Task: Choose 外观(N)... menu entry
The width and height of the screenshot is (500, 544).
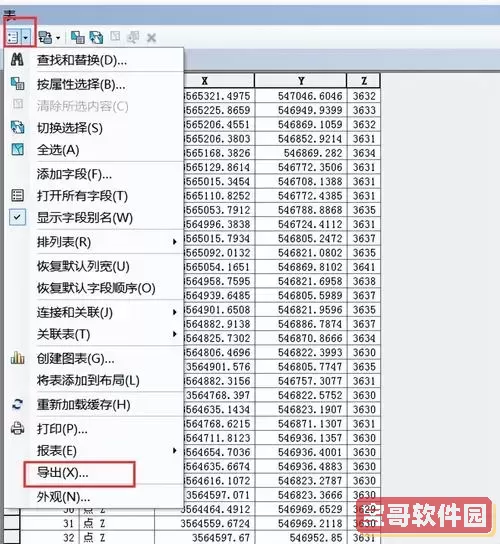Action: tap(94, 497)
